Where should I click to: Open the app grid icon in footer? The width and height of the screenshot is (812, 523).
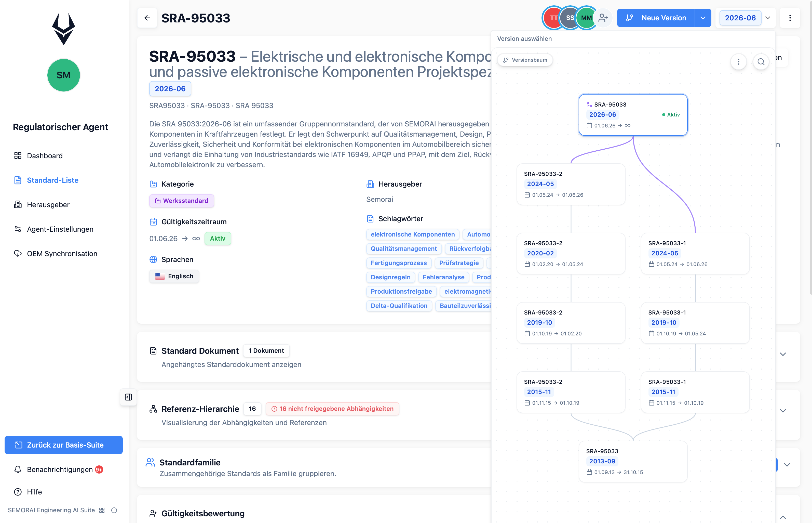[x=102, y=510]
